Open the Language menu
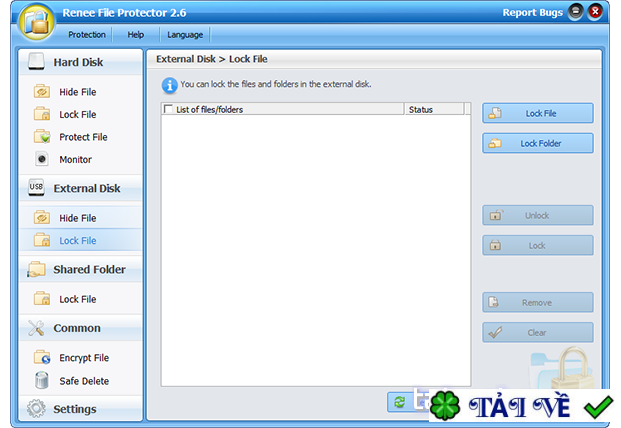Screen dimensions: 621x428 tap(185, 35)
